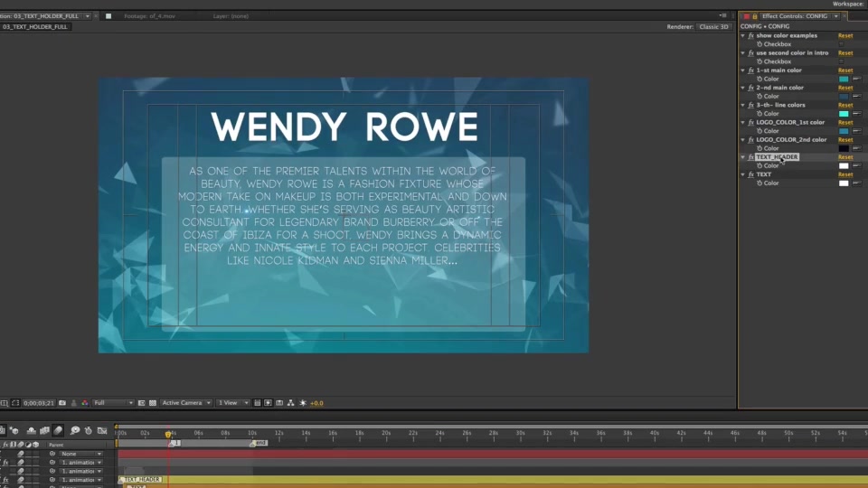This screenshot has width=868, height=488.
Task: Click stopwatch for TEXT color
Action: coord(759,183)
